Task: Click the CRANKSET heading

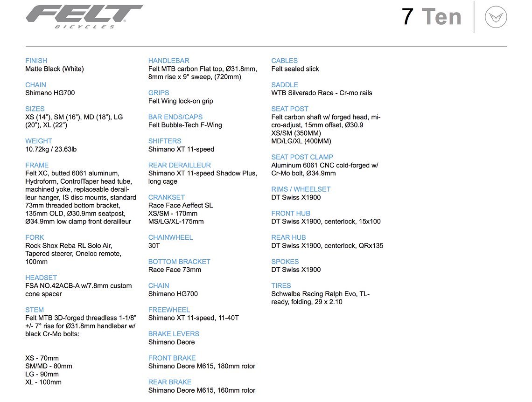Action: point(167,197)
